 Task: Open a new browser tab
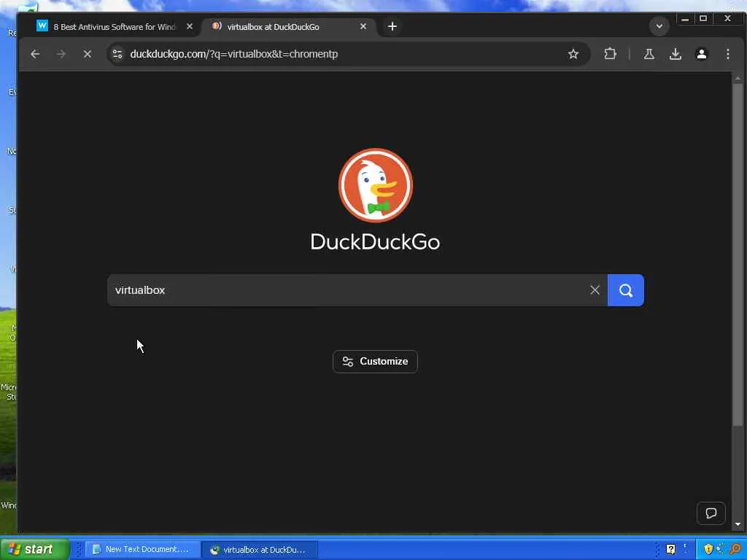[x=392, y=27]
